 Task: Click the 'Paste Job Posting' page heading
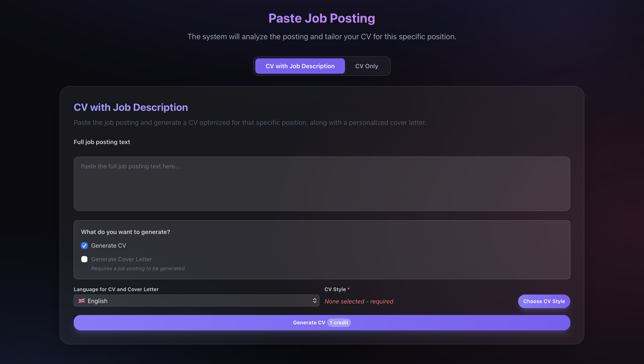pos(322,18)
